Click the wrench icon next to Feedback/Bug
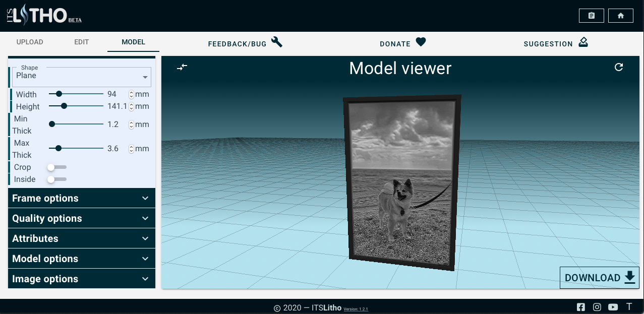Image resolution: width=644 pixels, height=314 pixels. coord(276,42)
